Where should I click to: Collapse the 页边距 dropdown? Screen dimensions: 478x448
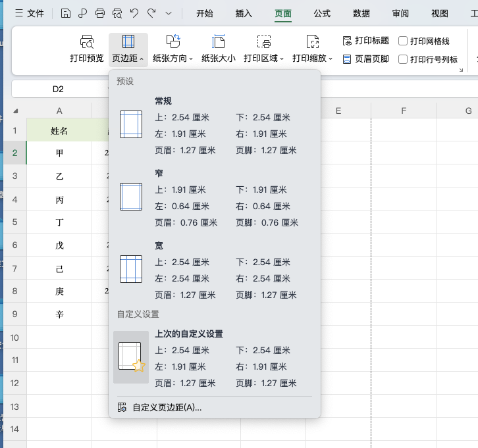tap(128, 49)
